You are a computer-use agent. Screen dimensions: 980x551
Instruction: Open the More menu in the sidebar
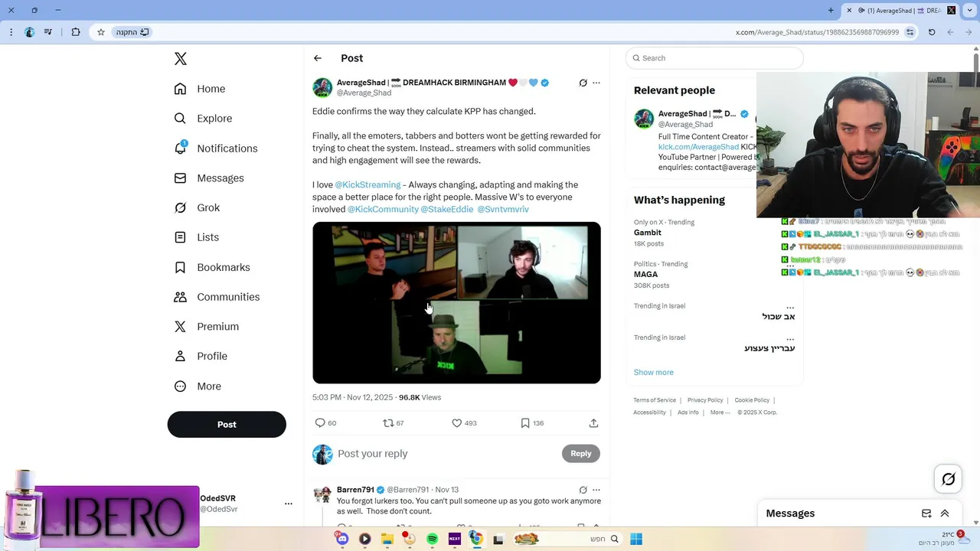coord(198,386)
